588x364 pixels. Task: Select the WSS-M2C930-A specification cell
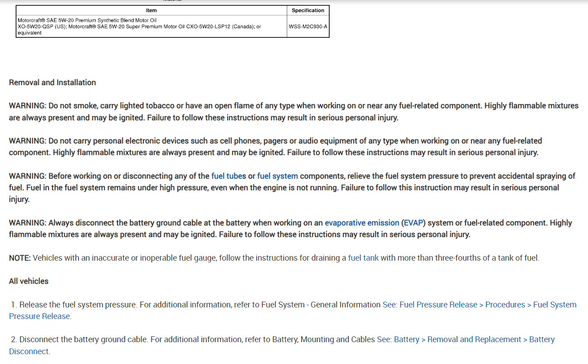coord(308,26)
